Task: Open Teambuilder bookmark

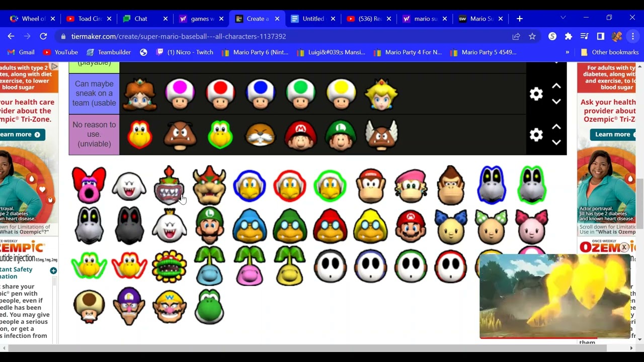Action: click(x=109, y=52)
